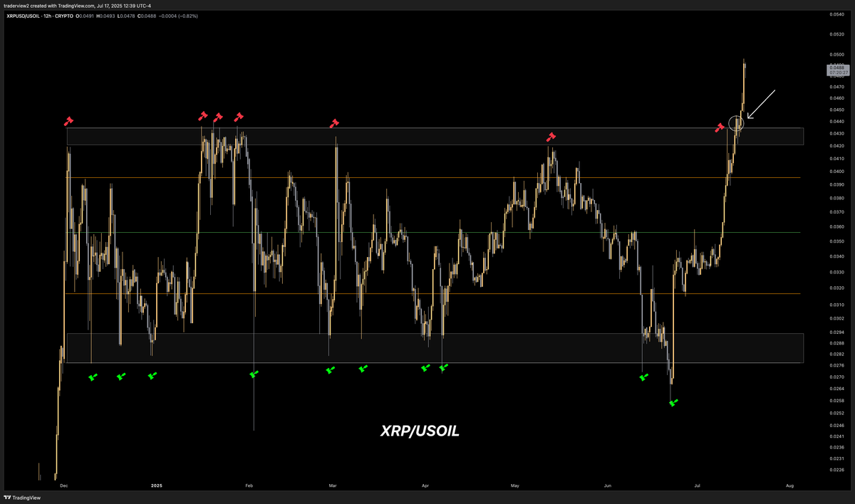This screenshot has width=855, height=504.
Task: Click the 0.0320 price axis label
Action: pos(836,288)
